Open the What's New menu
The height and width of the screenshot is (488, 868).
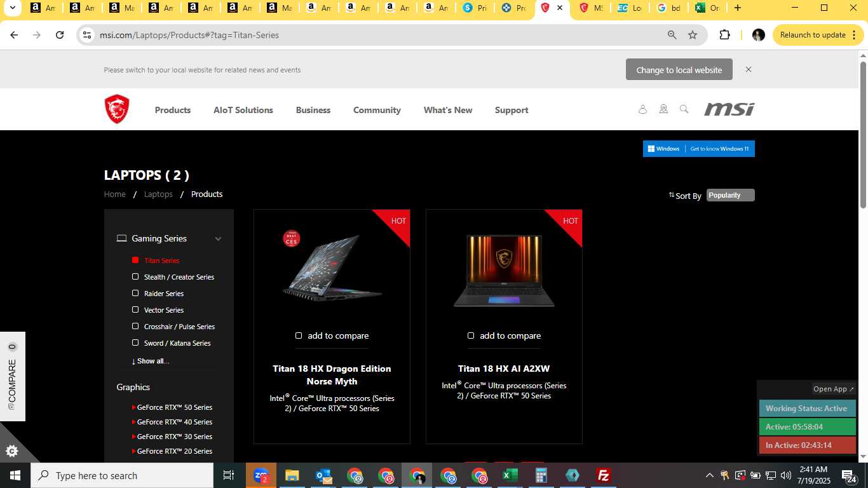(448, 110)
